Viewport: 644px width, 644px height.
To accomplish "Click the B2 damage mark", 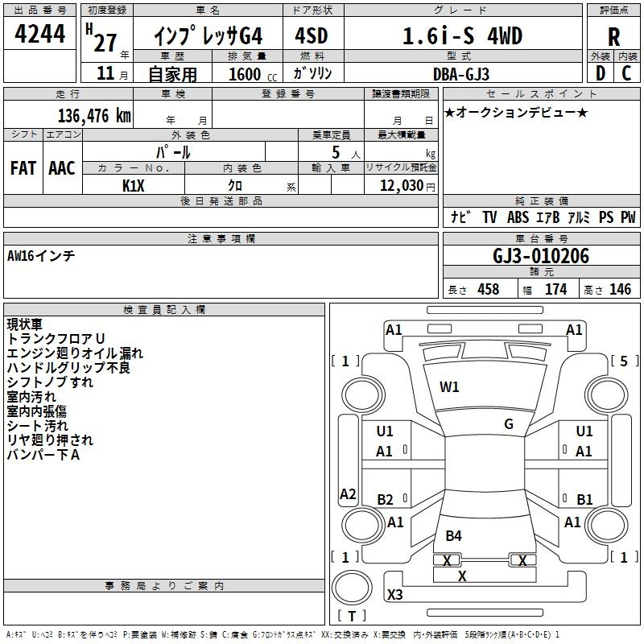I will [x=386, y=500].
